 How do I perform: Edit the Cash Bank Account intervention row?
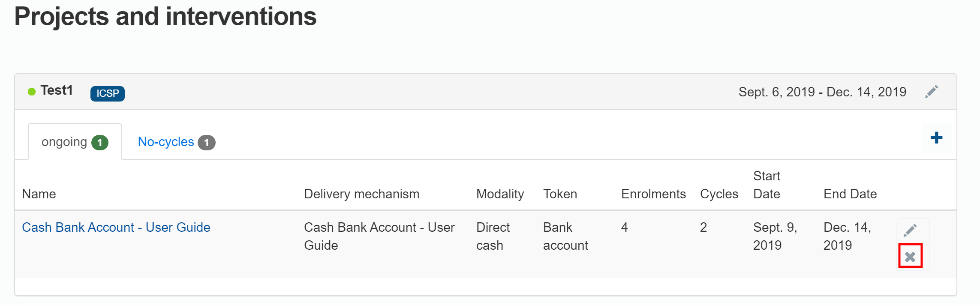tap(910, 230)
